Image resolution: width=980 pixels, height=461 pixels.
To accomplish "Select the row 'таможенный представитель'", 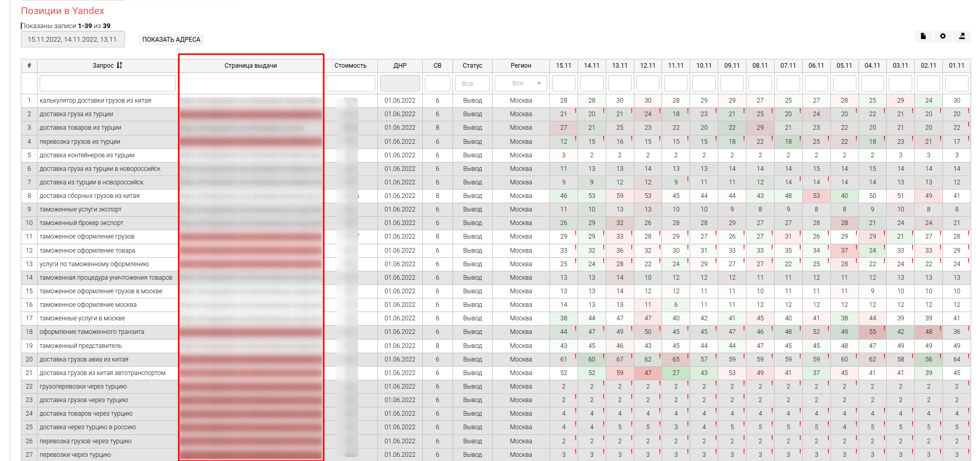I will [x=81, y=346].
